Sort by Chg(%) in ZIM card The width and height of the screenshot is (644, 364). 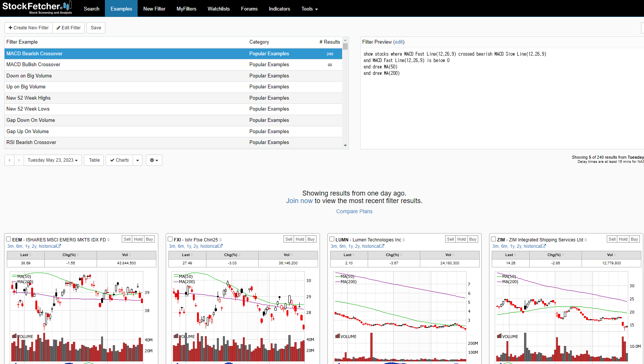point(556,255)
